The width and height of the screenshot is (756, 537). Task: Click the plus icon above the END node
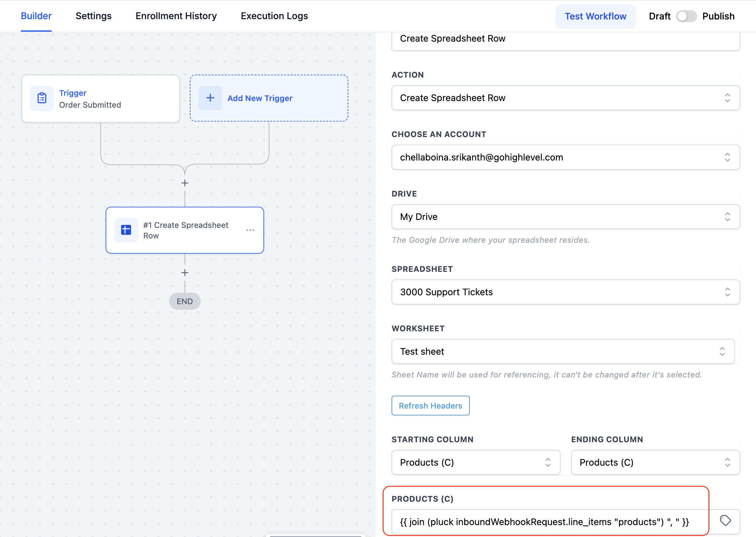coord(185,272)
